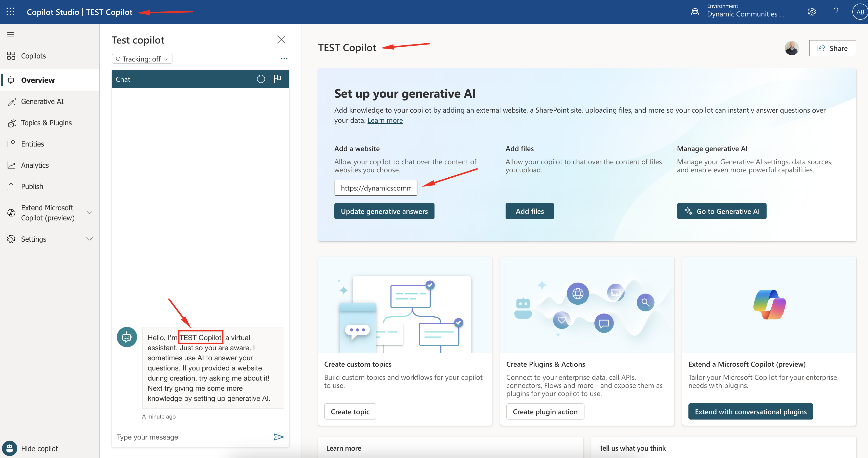The image size is (868, 458).
Task: Open the settings gear in the header
Action: pyautogui.click(x=812, y=12)
